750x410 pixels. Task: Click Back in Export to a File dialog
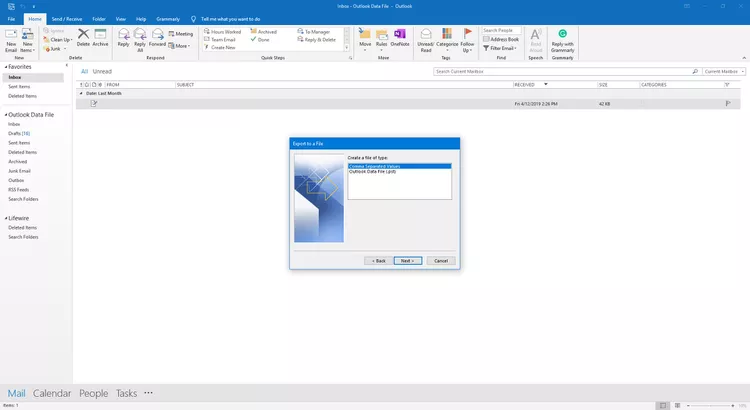pos(378,261)
